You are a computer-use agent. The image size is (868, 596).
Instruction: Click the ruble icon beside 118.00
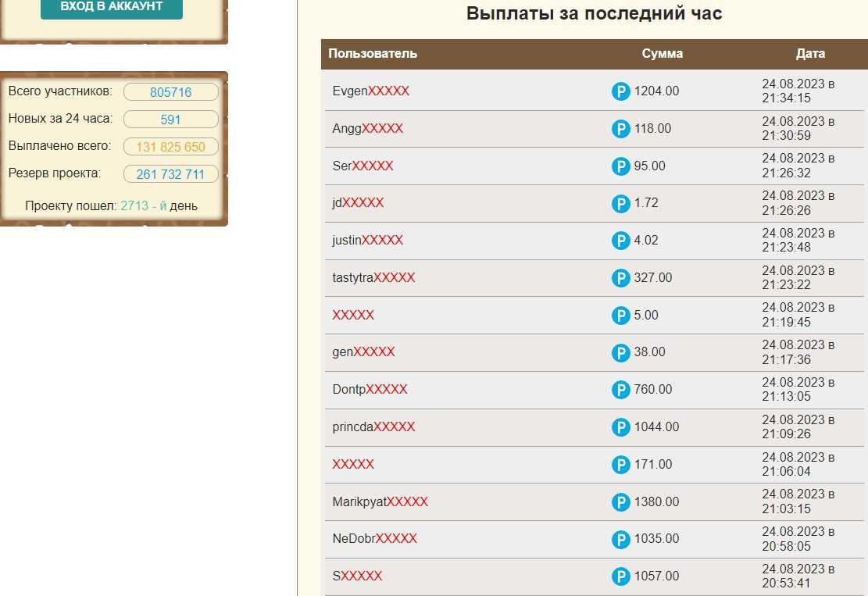[620, 129]
